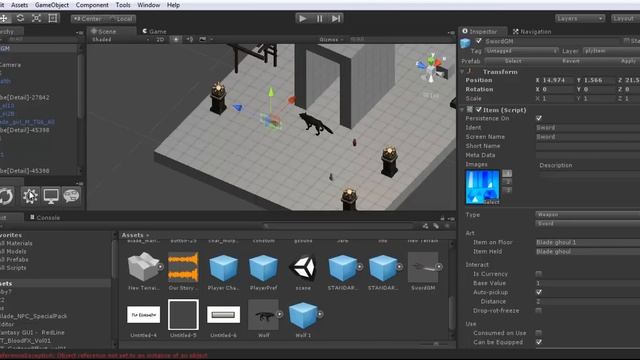Screen dimensions: 640x360
Task: Toggle the Local handle rotation button
Action: point(121,19)
